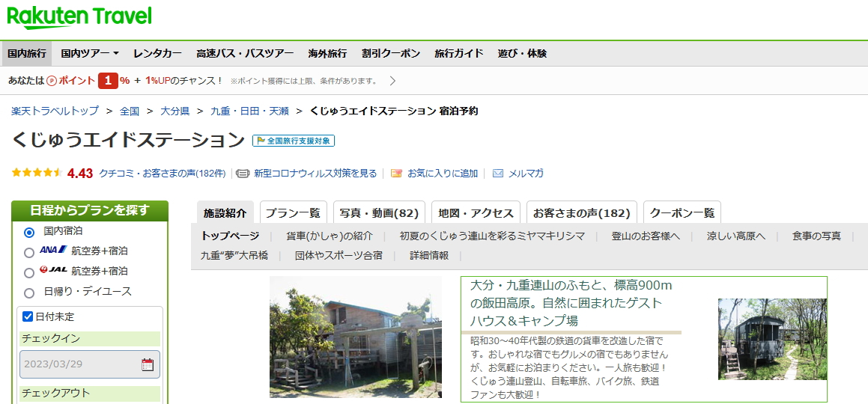The height and width of the screenshot is (404, 868).
Task: Click the 4.43 rating score
Action: [79, 173]
